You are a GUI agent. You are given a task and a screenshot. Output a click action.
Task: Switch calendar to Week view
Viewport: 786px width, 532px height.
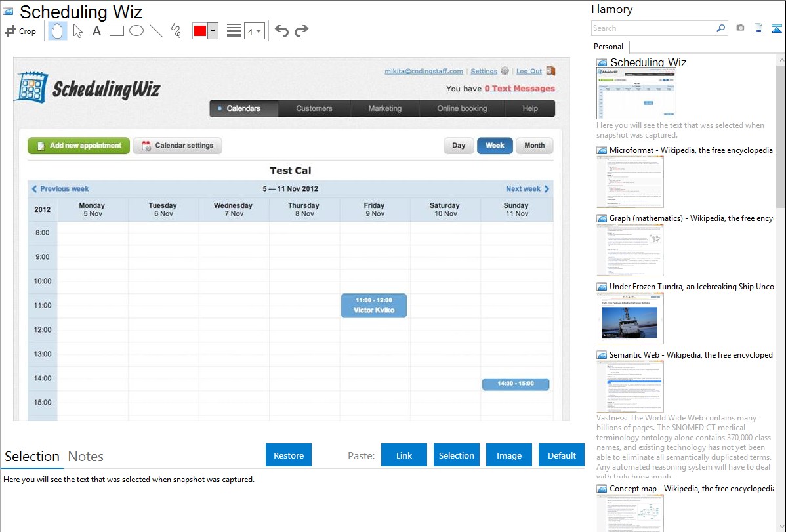(x=495, y=146)
